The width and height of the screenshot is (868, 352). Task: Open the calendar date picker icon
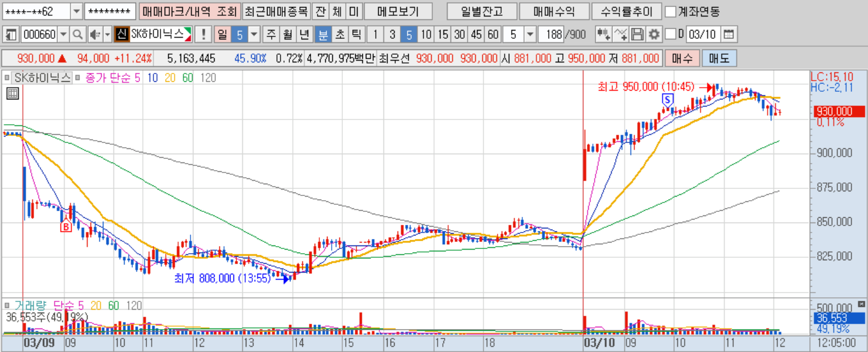(728, 35)
